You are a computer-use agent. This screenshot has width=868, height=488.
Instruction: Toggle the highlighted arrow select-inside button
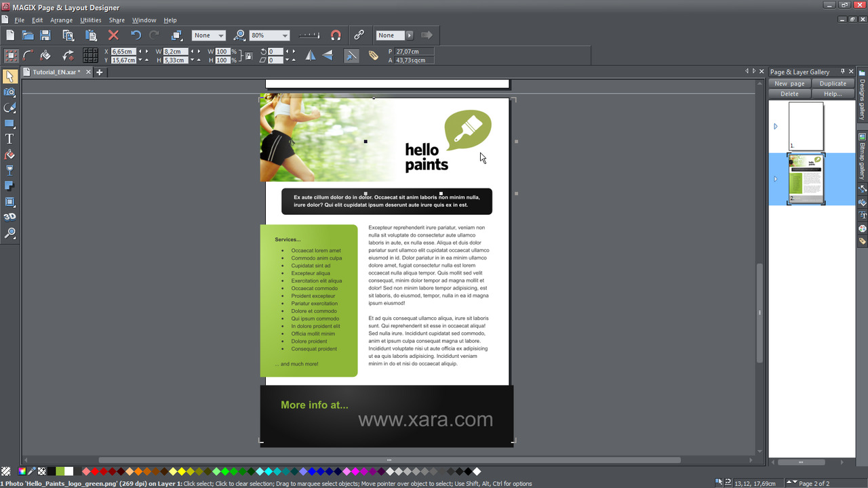351,56
